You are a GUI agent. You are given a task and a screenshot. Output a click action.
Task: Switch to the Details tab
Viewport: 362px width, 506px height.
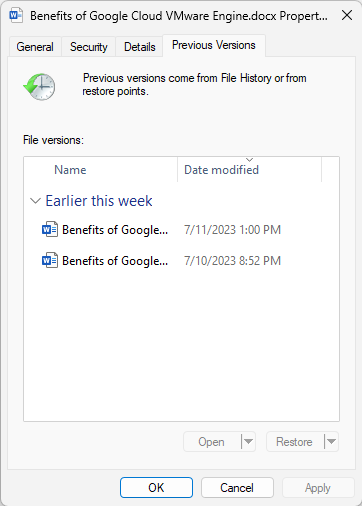coord(140,47)
